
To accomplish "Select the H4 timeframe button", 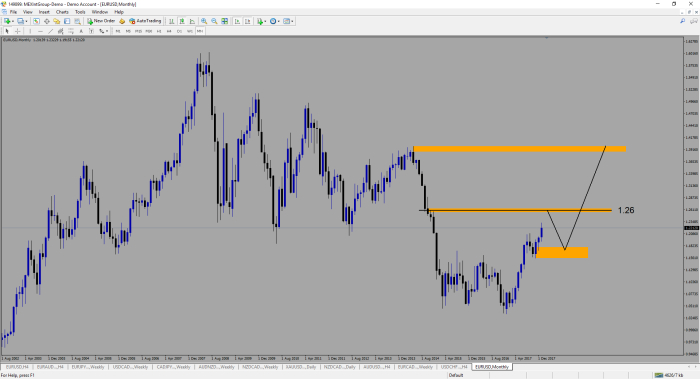I will click(x=169, y=31).
